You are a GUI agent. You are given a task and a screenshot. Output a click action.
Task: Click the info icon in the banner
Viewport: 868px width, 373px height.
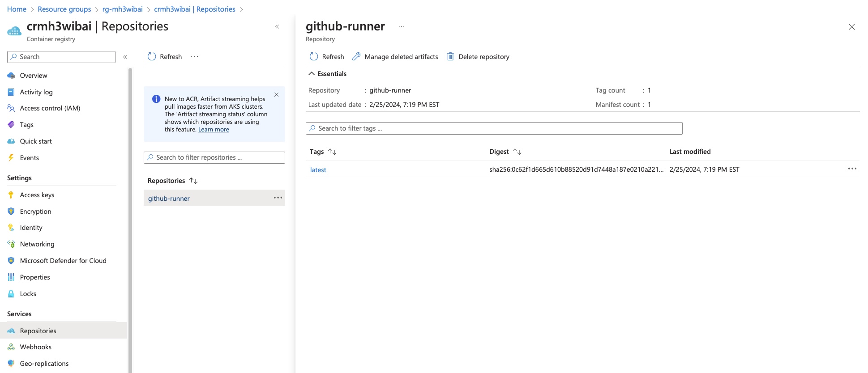(x=156, y=99)
